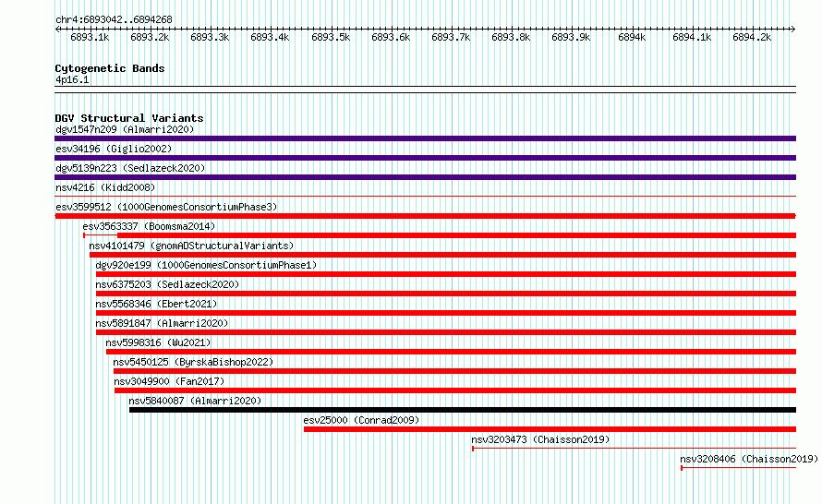Click the 6894.2k ruler tick label

click(752, 38)
